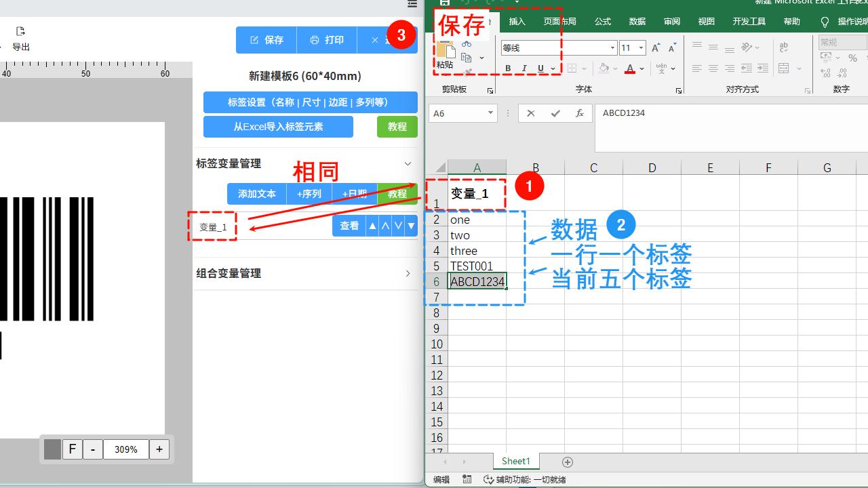Add a new sheet with plus icon
Viewport: 868px width, 488px height.
click(568, 462)
